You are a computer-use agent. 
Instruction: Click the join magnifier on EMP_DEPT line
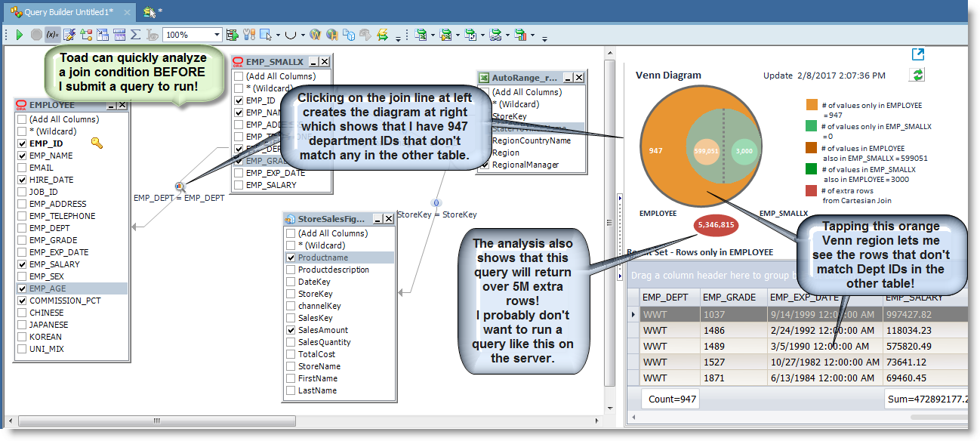[180, 186]
